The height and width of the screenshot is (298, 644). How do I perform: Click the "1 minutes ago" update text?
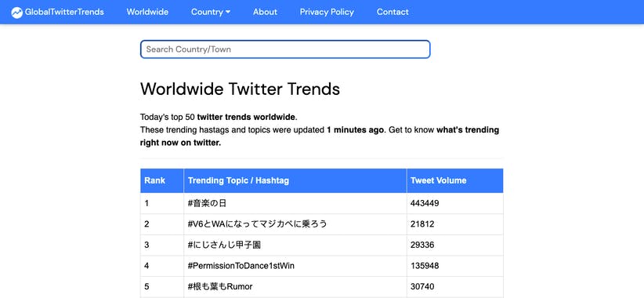point(356,130)
